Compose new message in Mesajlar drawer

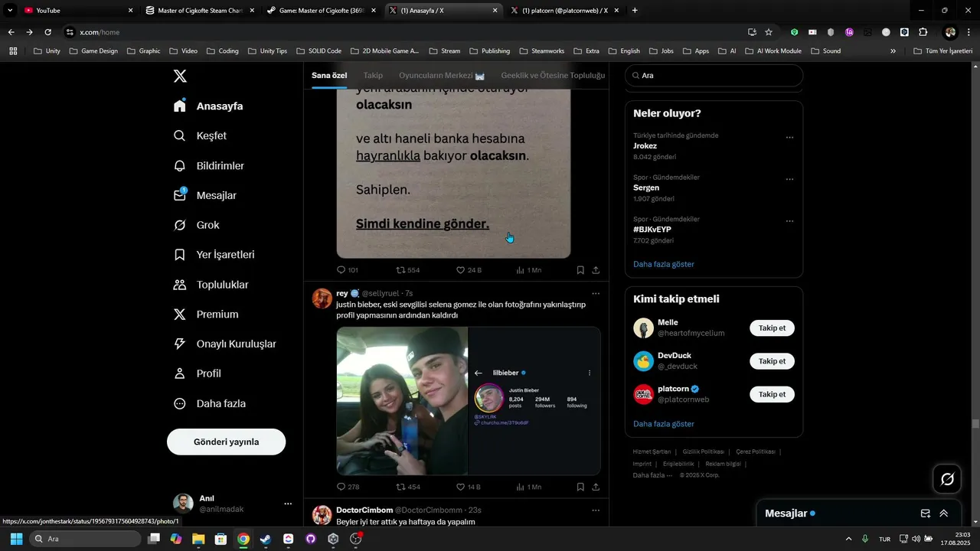(925, 514)
